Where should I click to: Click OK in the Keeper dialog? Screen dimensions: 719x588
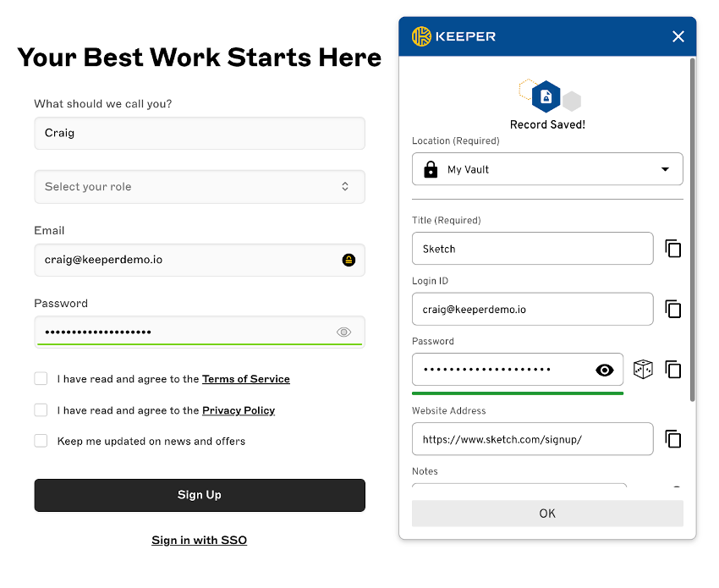[547, 514]
